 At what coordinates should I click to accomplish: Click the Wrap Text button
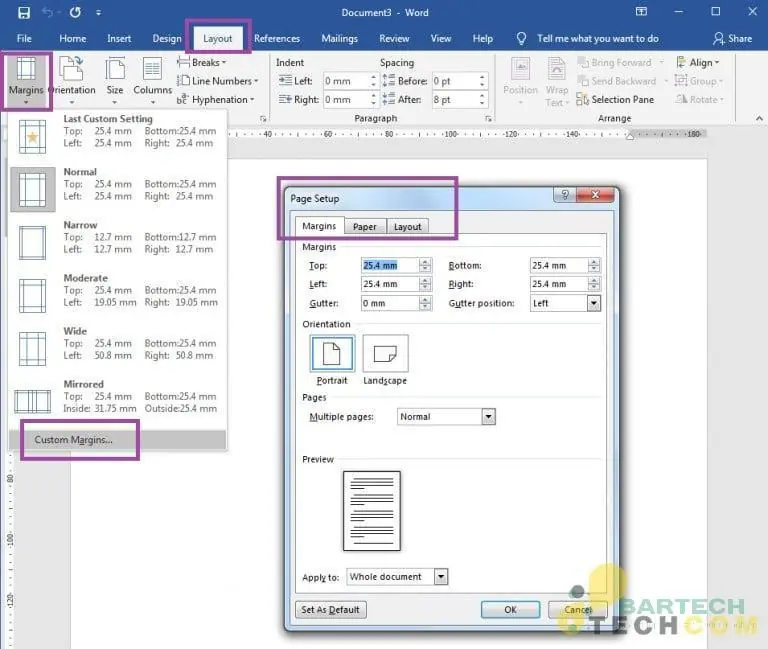[557, 82]
